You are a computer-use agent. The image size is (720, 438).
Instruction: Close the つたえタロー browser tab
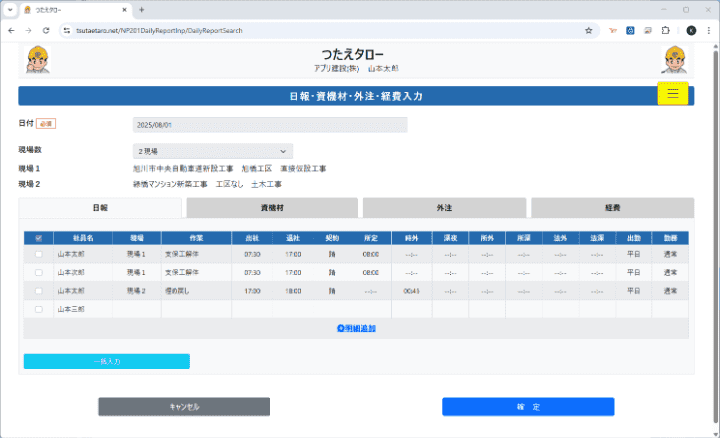[x=124, y=10]
